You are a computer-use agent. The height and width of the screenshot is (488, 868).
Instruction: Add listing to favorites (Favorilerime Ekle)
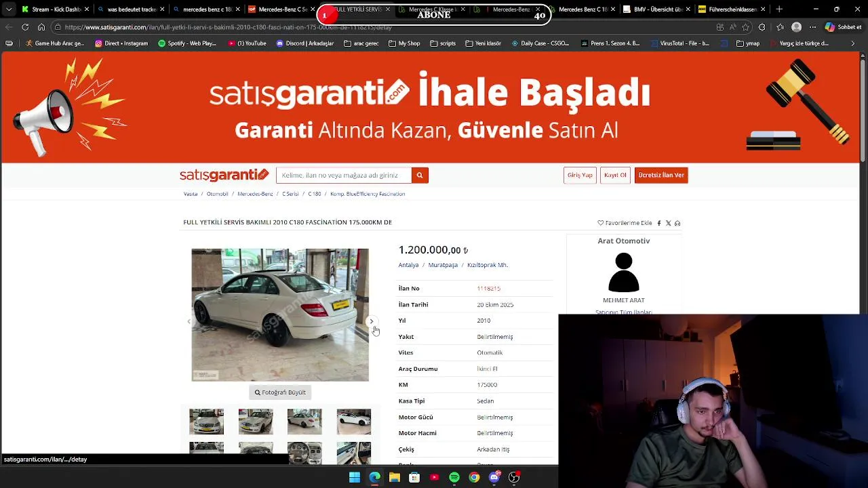point(625,223)
